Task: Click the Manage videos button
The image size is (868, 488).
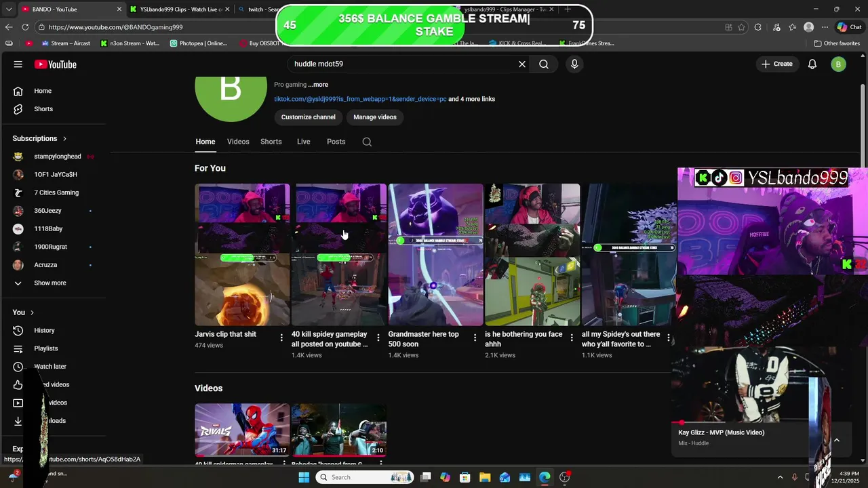Action: [375, 117]
